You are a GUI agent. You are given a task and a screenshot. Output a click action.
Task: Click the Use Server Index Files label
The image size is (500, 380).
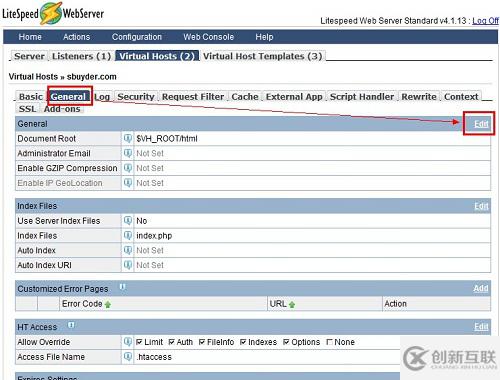pyautogui.click(x=59, y=221)
